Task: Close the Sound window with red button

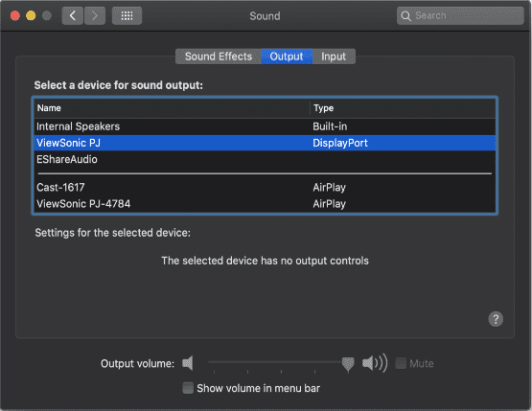Action: 15,15
